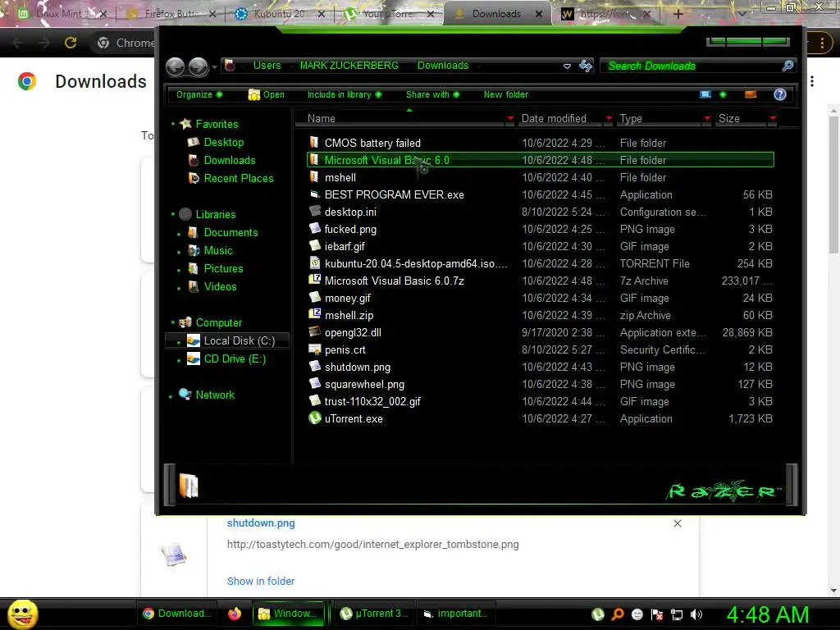
Task: Click Show in folder link
Action: click(261, 581)
